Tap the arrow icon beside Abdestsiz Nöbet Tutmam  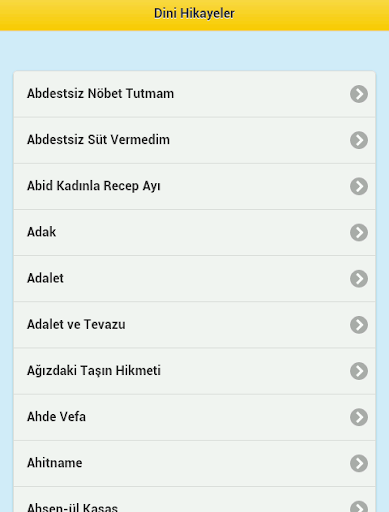(x=359, y=94)
